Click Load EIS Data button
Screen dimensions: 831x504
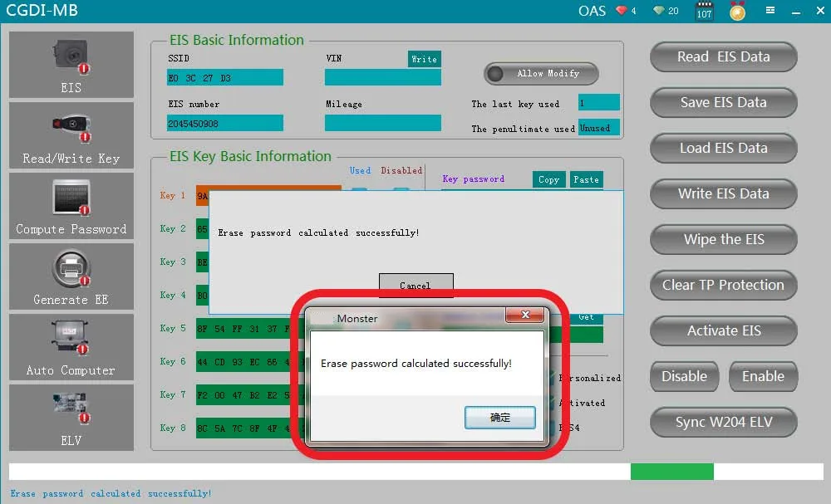724,149
